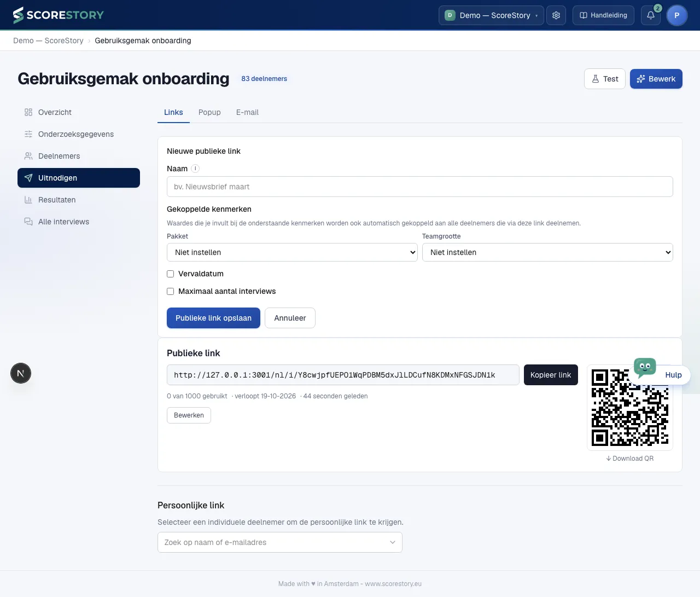Expand the Zoek op naam of e-mailadres combo box

[280, 542]
